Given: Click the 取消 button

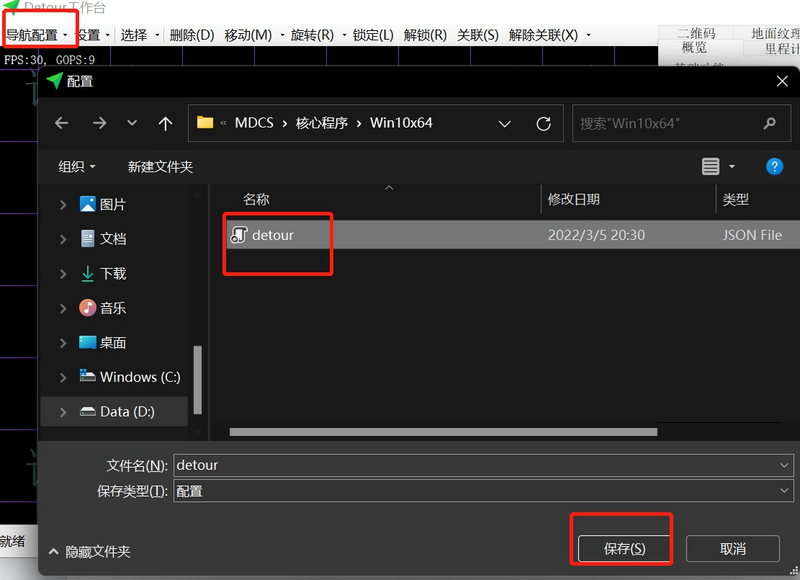Looking at the screenshot, I should [x=733, y=548].
